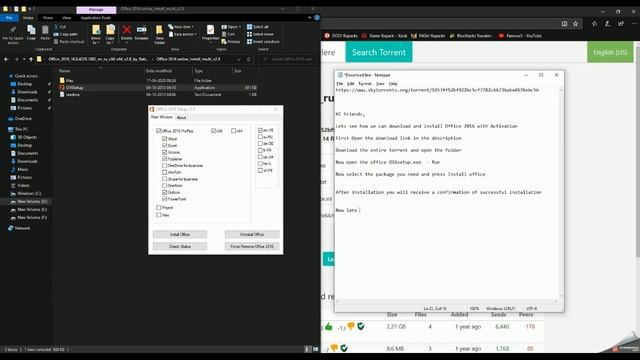Open the Copy to dropdown
Screen dimensions: 640x360
[x=110, y=35]
